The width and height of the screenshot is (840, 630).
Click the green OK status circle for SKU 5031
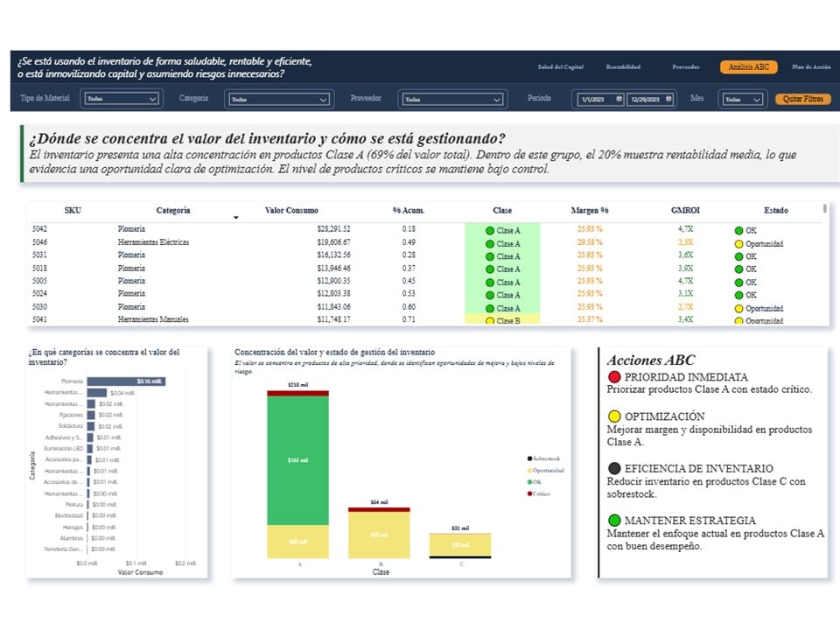coord(738,256)
